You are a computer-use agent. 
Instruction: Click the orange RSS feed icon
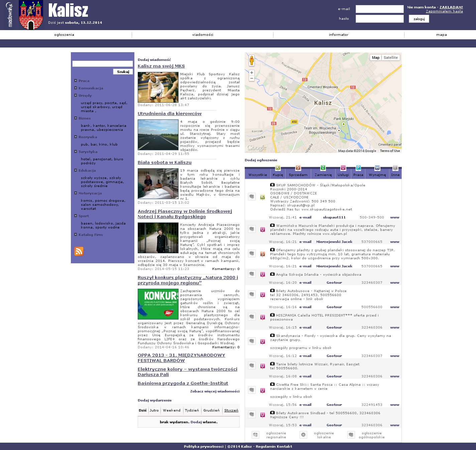click(79, 251)
